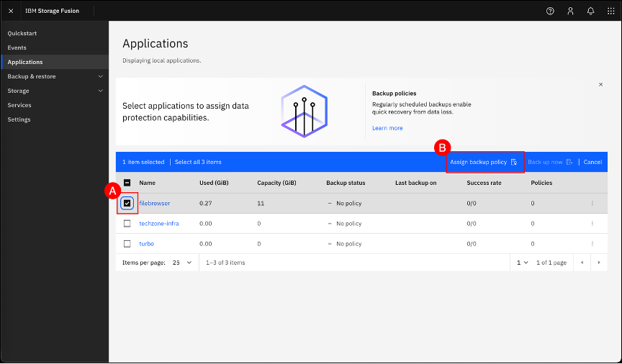Uncheck the filebrowser checkbox
Image resolution: width=622 pixels, height=364 pixels.
(x=127, y=204)
